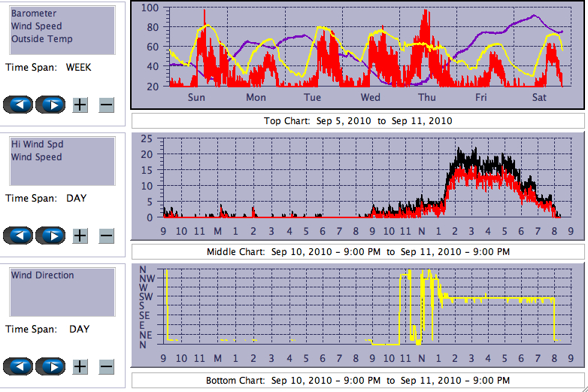Click the top chart's forward arrow button
588x392 pixels.
51,105
